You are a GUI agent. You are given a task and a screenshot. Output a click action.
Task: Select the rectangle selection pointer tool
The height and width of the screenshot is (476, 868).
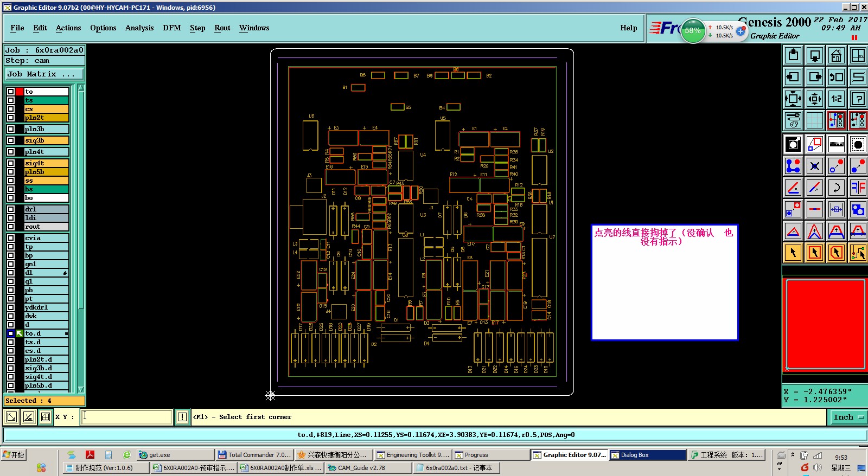815,253
